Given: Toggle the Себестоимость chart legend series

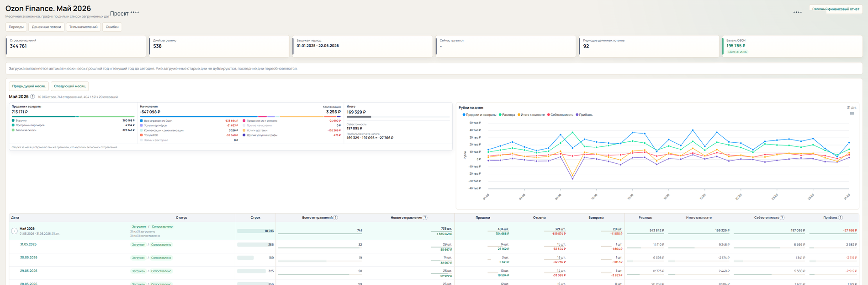Looking at the screenshot, I should tap(560, 115).
